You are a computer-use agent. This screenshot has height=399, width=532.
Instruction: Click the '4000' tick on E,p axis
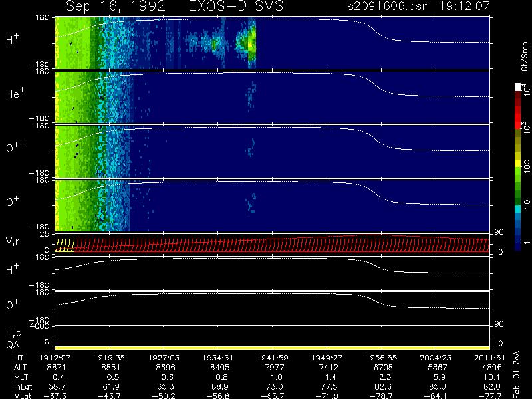point(41,326)
